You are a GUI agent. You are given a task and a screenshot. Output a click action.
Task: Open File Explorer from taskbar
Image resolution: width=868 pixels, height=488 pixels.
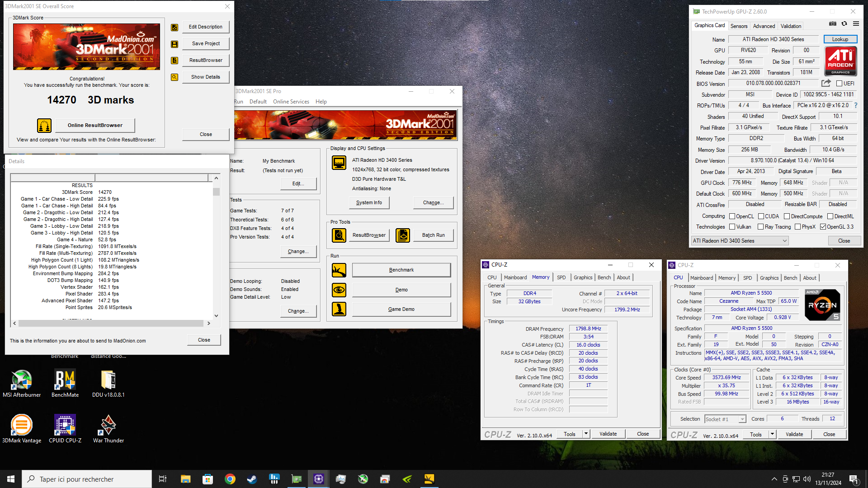pyautogui.click(x=185, y=479)
